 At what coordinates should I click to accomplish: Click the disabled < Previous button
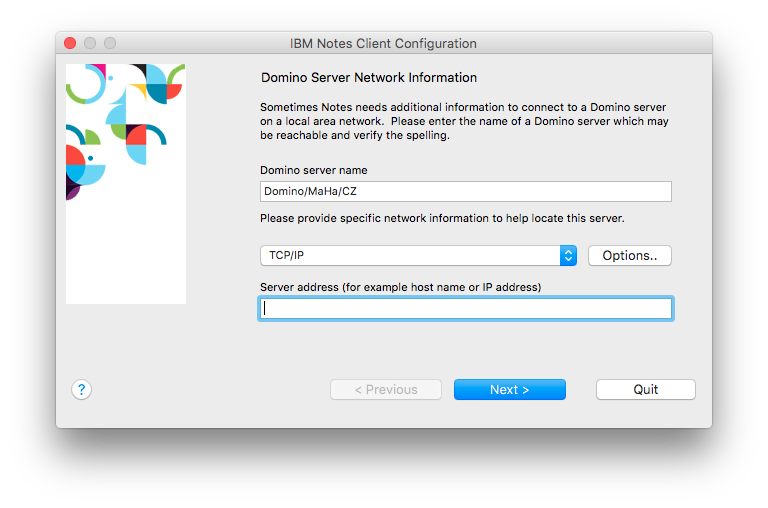(385, 389)
